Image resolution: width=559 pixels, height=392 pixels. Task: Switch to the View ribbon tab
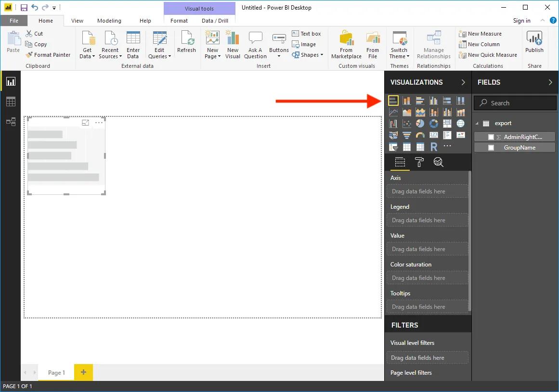[77, 21]
